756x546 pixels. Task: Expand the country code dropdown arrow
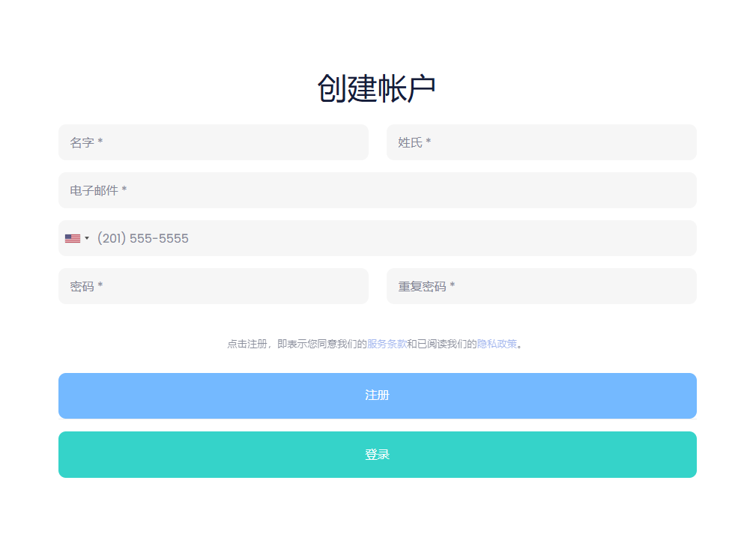coord(87,238)
